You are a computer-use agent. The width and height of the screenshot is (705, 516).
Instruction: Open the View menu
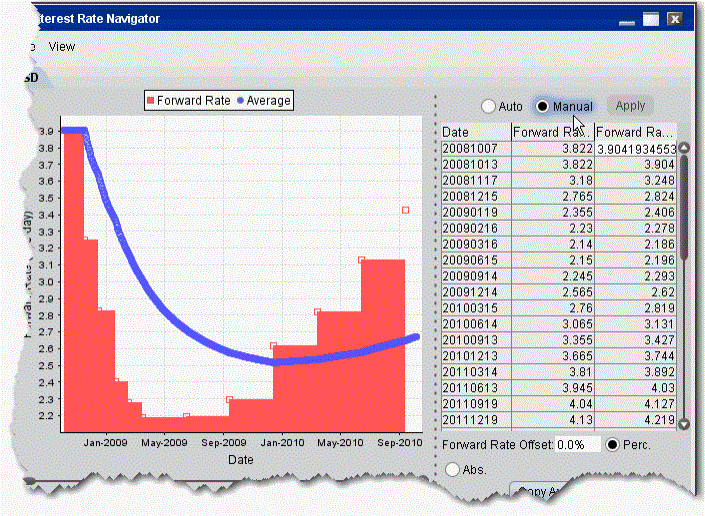[x=62, y=46]
